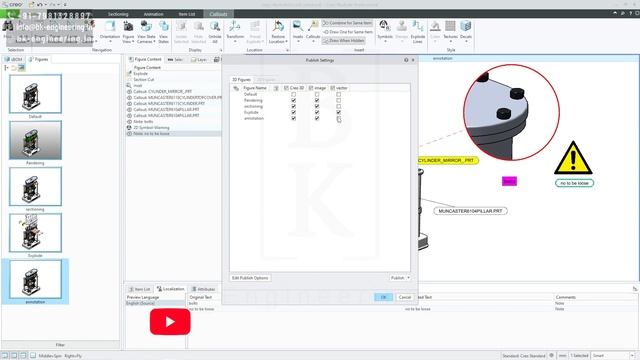Screen dimensions: 640x360
Task: Click column icon next to Figure Name
Action: 276,88
